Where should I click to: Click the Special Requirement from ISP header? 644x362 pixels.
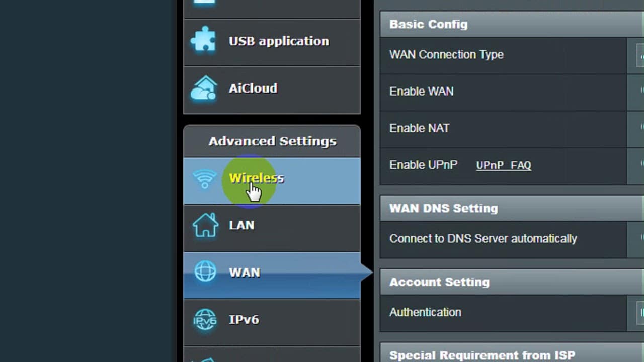[481, 355]
